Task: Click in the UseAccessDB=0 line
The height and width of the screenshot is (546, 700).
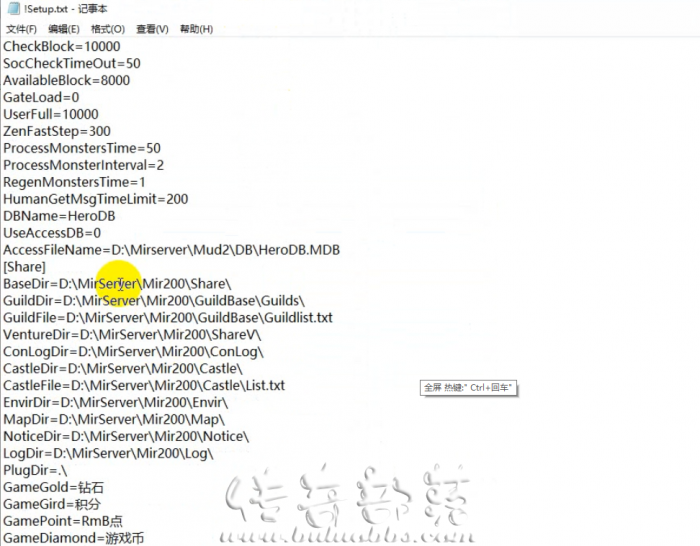Action: (x=52, y=233)
